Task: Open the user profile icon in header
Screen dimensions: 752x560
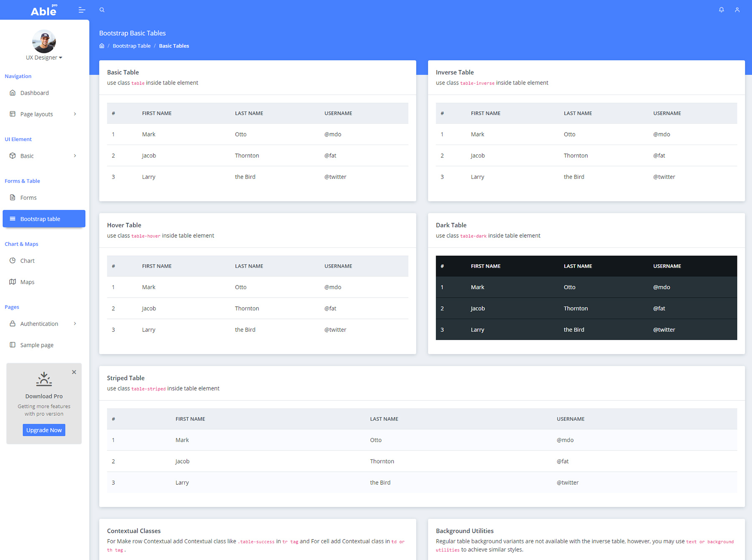Action: tap(737, 10)
